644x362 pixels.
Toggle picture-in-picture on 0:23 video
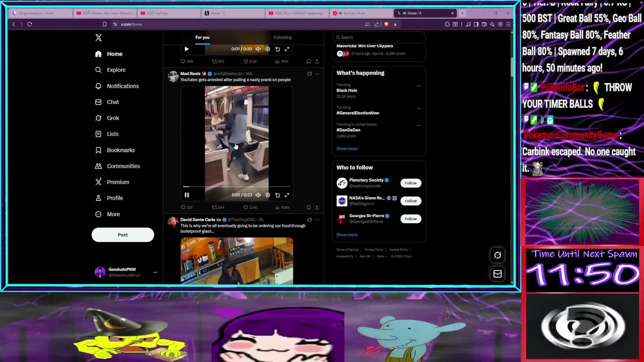277,195
